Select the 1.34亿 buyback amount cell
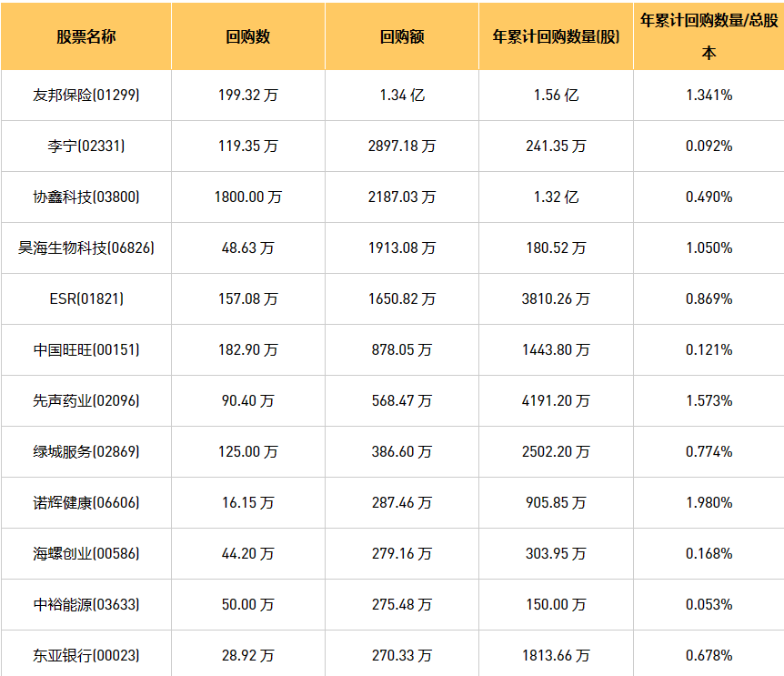784x676 pixels. point(402,95)
